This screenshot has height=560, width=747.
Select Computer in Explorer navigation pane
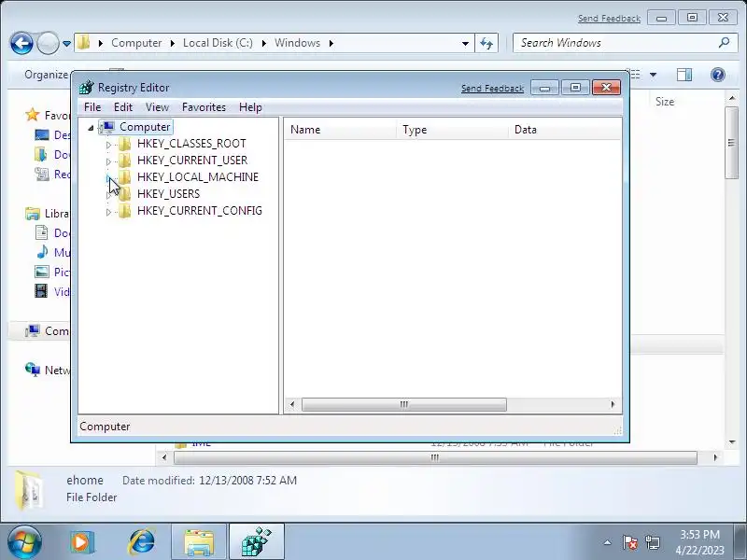click(x=48, y=331)
